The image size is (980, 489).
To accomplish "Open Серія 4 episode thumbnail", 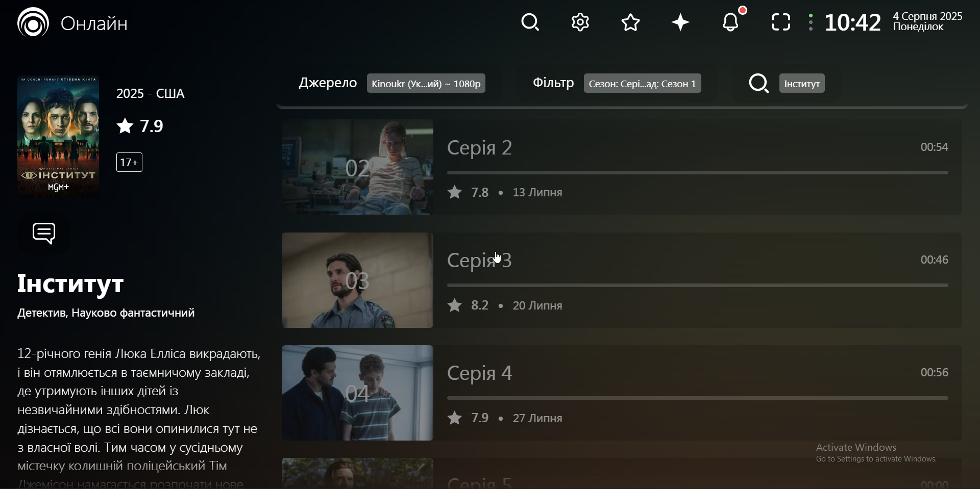I will click(357, 393).
